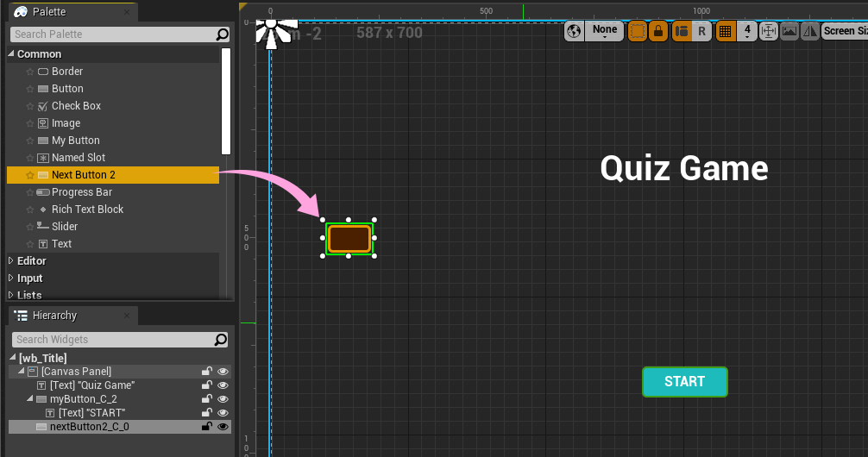The image size is (868, 457).
Task: Open the Screen Size dropdown
Action: click(x=845, y=31)
